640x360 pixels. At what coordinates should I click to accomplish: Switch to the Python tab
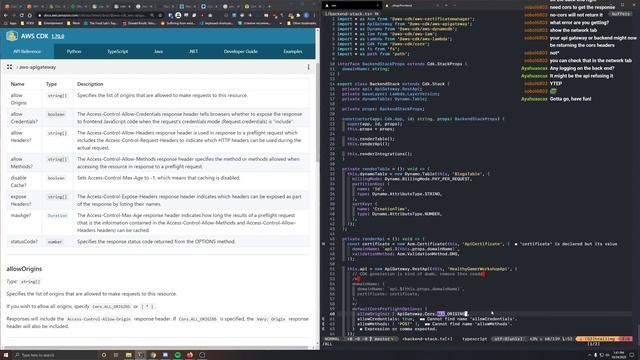click(x=74, y=51)
